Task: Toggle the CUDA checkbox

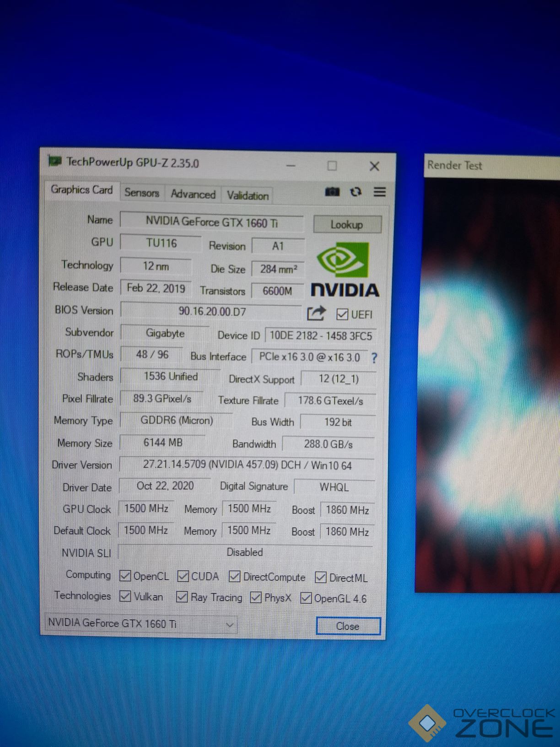Action: pos(183,576)
